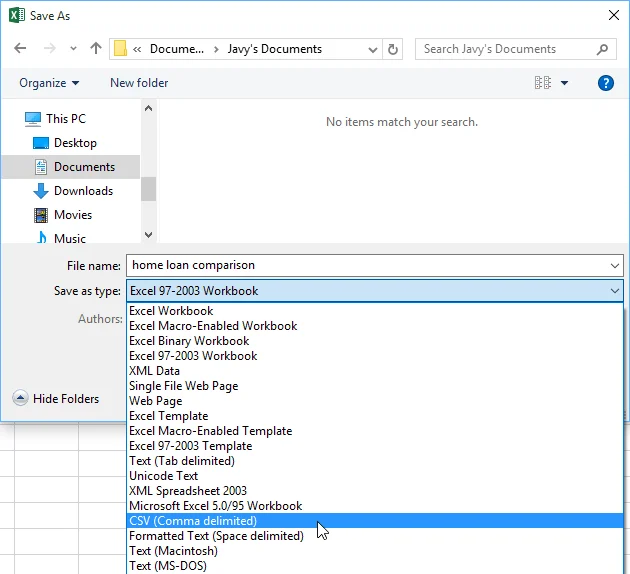Choose Microsoft Excel 5.0/95 Workbook type
This screenshot has height=574, width=630.
pos(375,506)
